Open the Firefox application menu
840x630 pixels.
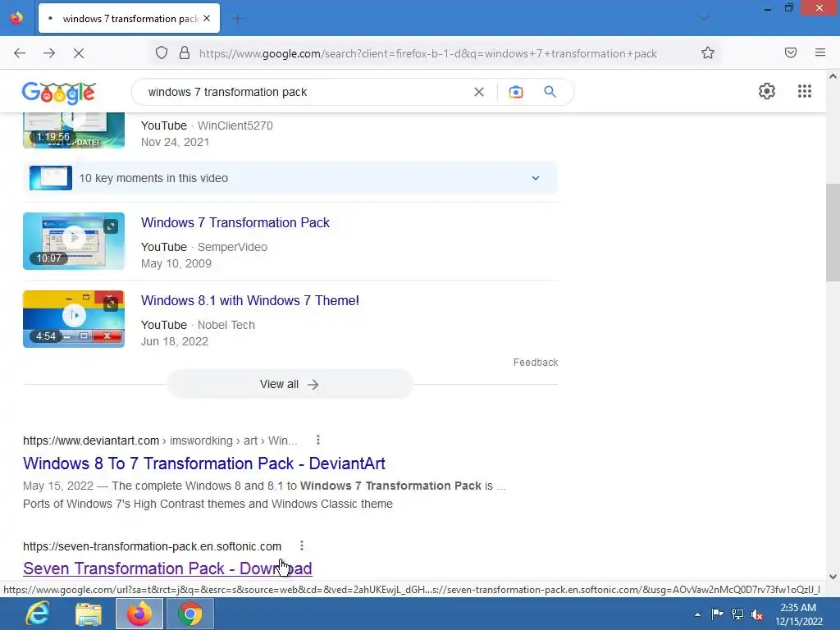pos(820,52)
